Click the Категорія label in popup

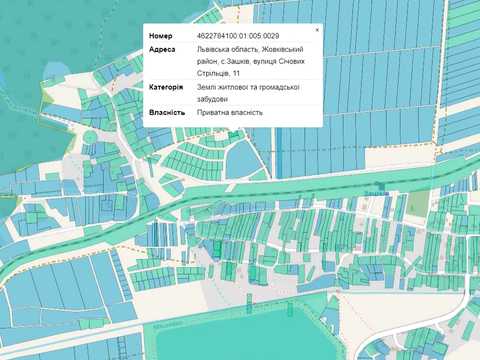click(166, 87)
